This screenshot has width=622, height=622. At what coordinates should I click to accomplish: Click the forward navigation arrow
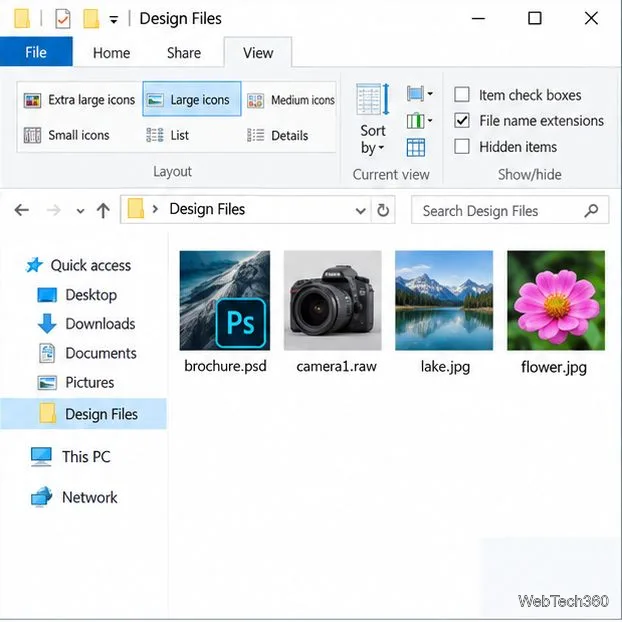pos(53,210)
